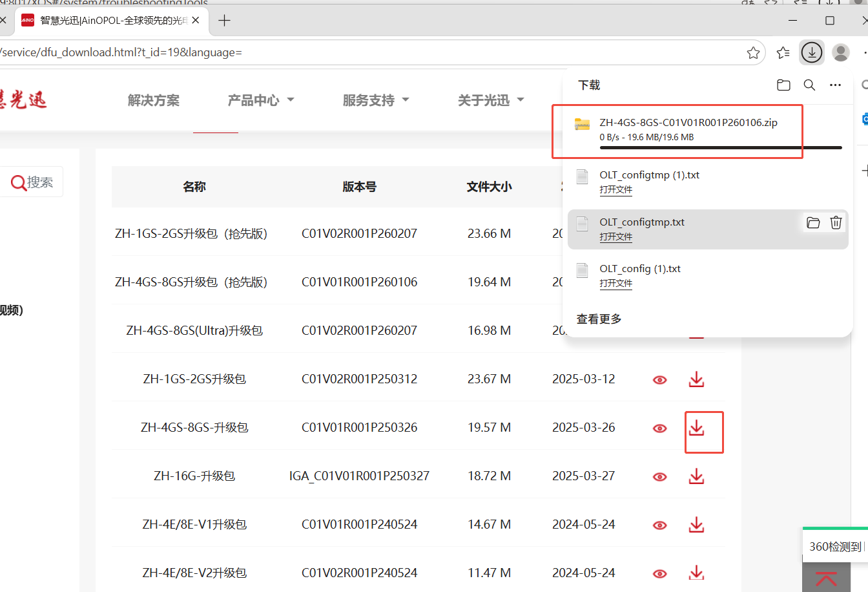868x592 pixels.
Task: Delete OLT_configtmp.txt download entry
Action: click(x=836, y=223)
